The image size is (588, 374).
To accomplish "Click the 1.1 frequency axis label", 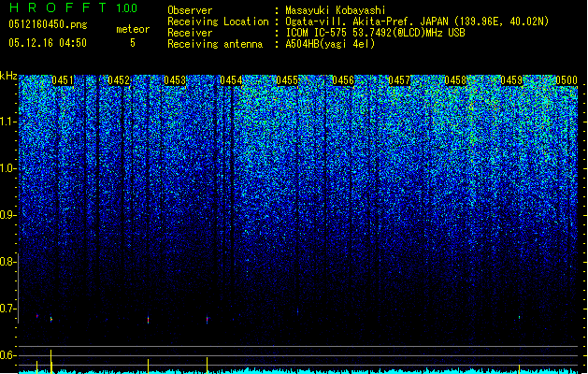I will click(x=7, y=122).
